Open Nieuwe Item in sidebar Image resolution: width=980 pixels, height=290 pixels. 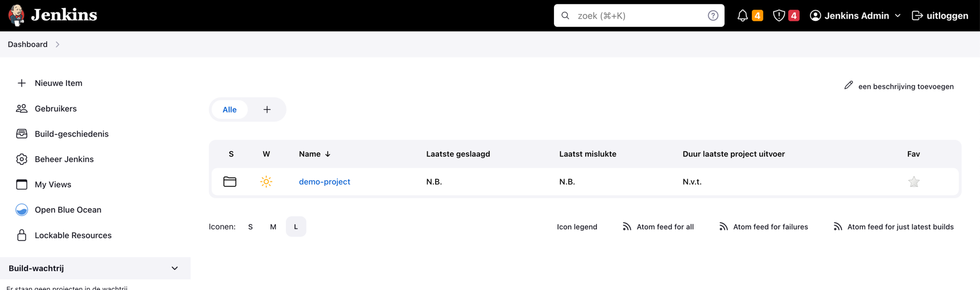[59, 83]
